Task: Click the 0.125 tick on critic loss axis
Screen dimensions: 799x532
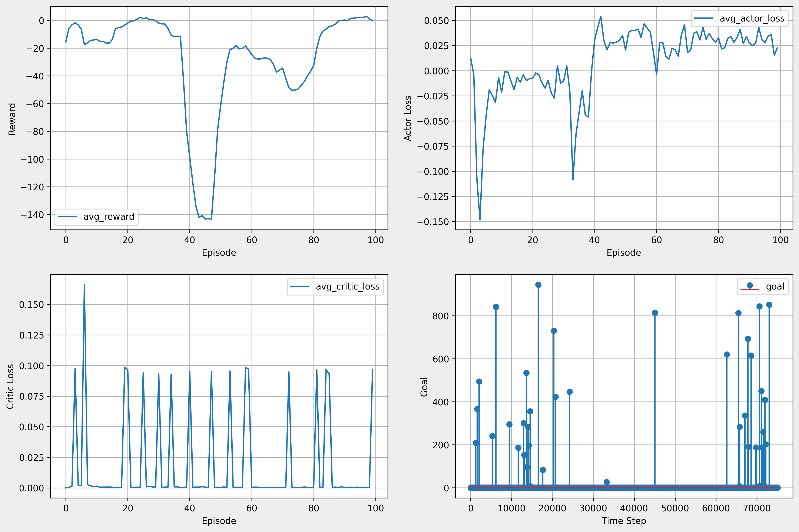Action: click(x=32, y=335)
